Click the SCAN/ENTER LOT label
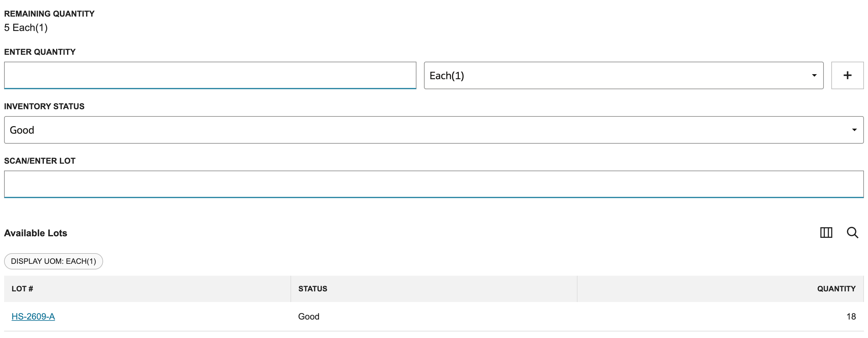The image size is (868, 338). (x=40, y=161)
